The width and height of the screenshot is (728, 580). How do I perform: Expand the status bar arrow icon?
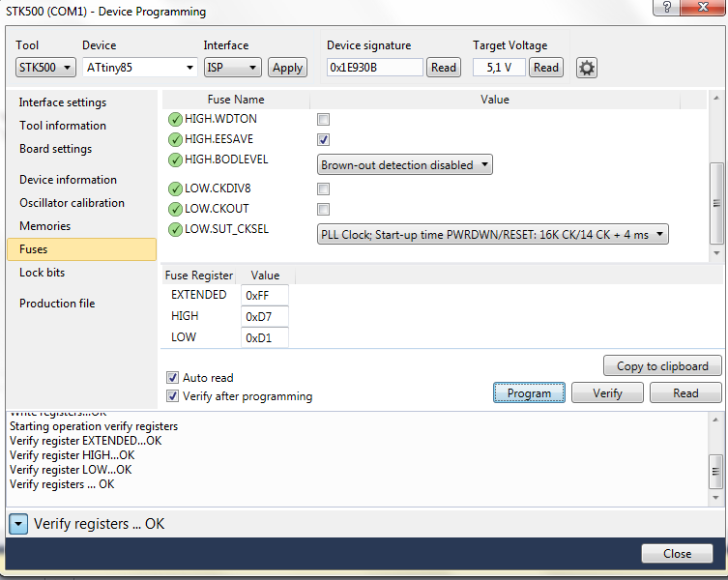[x=18, y=524]
